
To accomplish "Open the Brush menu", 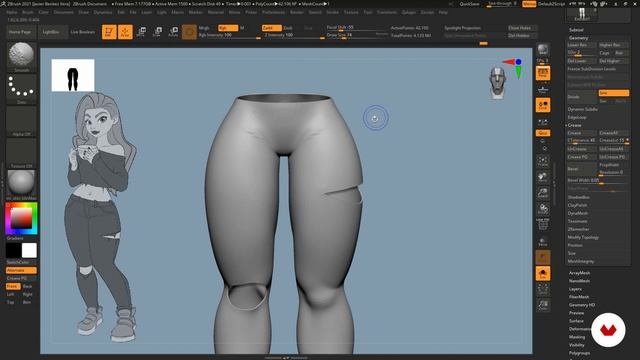I will [28, 12].
